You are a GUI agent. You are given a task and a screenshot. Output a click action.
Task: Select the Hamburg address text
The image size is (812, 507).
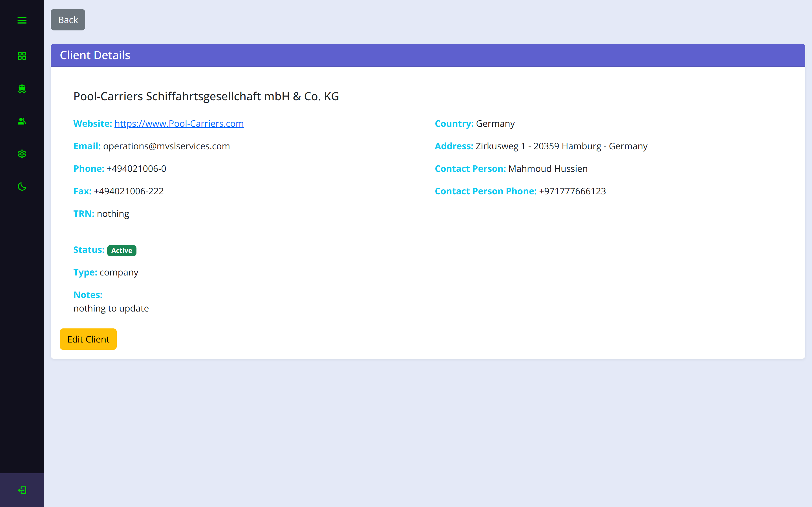(x=561, y=146)
